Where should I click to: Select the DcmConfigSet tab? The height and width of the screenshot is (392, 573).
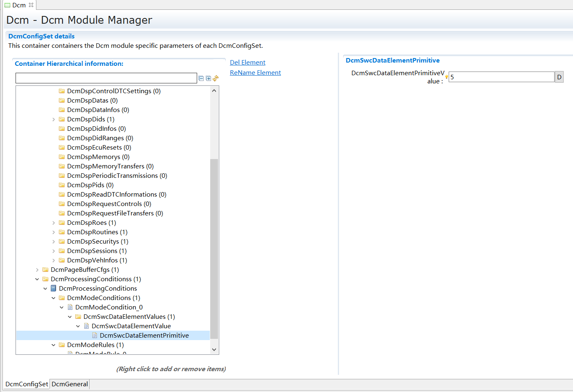click(27, 384)
